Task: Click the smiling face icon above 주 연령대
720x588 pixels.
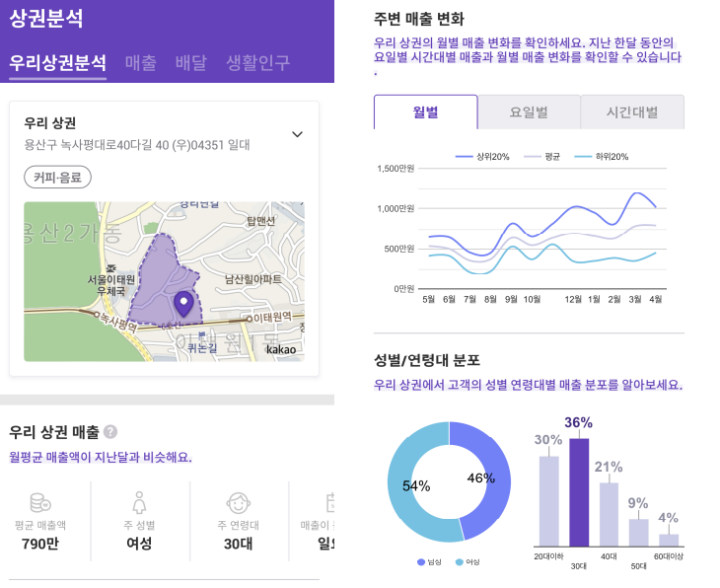Action: (239, 502)
